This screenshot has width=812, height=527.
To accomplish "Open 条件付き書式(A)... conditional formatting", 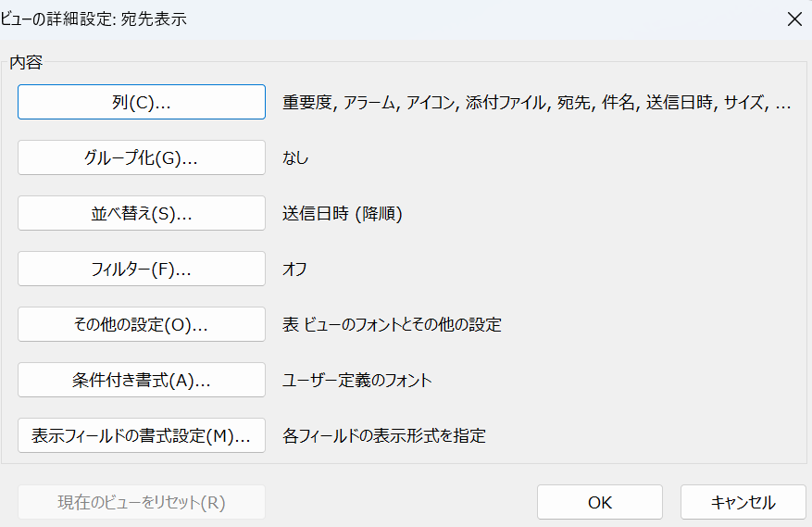I will [x=142, y=380].
